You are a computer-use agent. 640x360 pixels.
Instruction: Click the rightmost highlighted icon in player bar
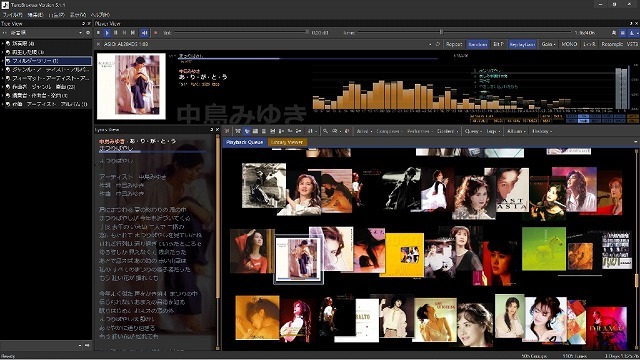(x=632, y=33)
